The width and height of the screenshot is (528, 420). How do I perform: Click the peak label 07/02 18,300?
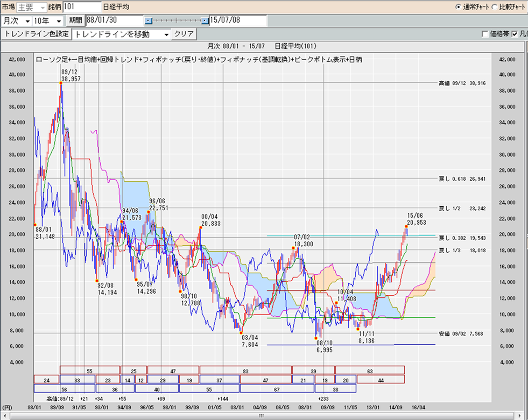point(304,240)
